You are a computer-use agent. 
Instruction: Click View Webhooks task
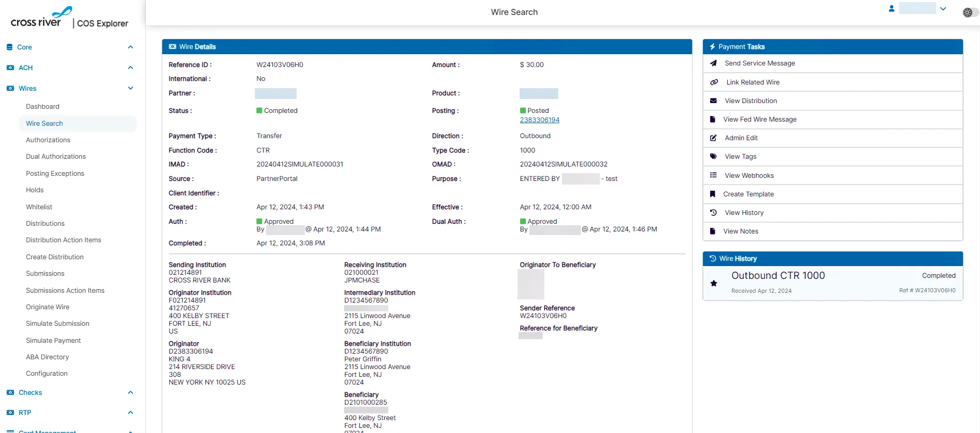tap(833, 175)
